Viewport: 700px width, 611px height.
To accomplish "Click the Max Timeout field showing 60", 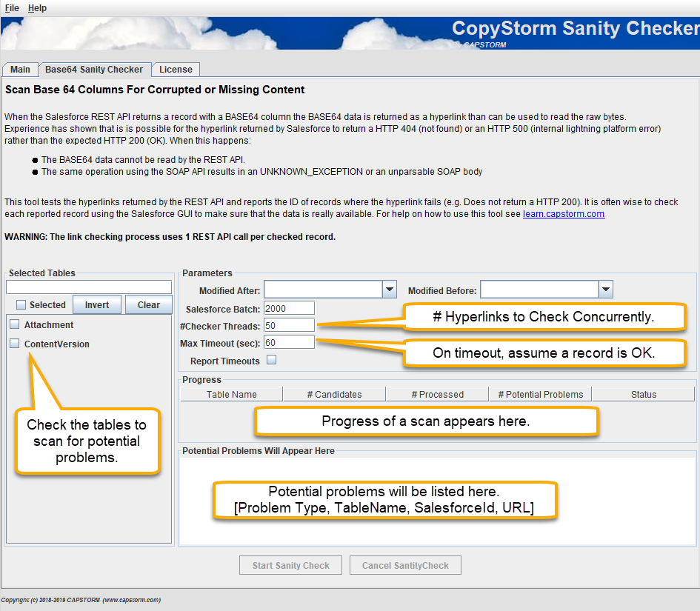I will point(290,342).
